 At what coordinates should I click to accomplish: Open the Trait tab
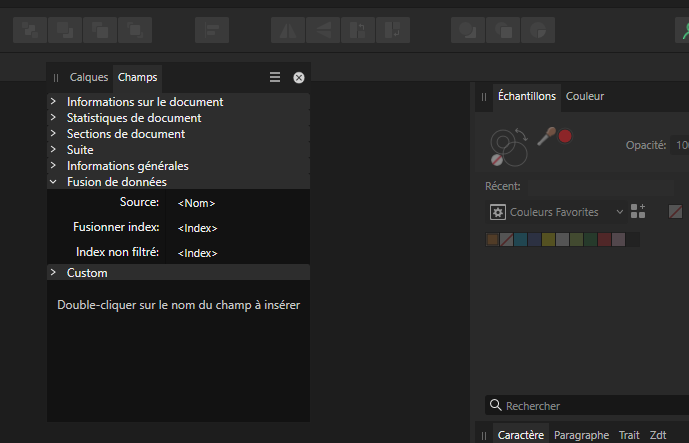[x=629, y=435]
